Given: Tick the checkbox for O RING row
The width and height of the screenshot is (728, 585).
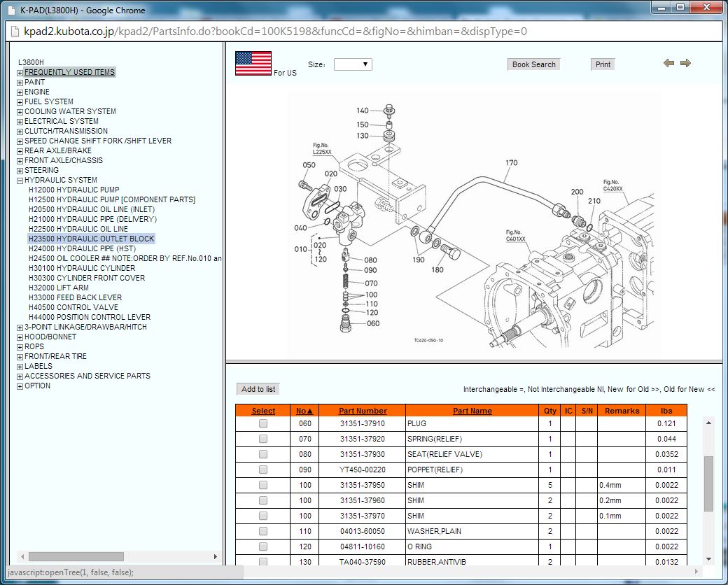Looking at the screenshot, I should coord(263,547).
